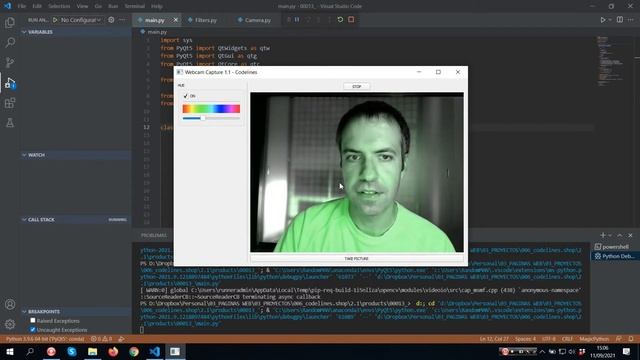Click the hue slider handle
The height and width of the screenshot is (360, 640).
tap(203, 118)
